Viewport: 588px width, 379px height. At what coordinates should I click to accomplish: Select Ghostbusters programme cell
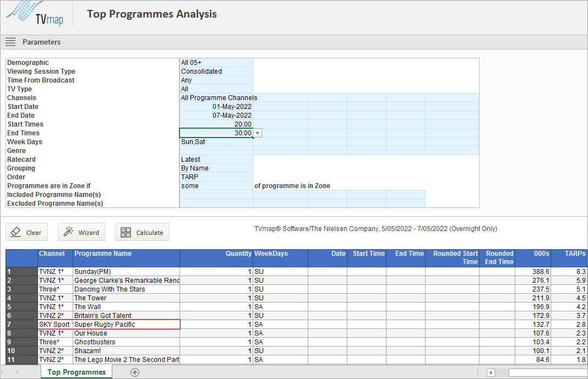click(127, 342)
